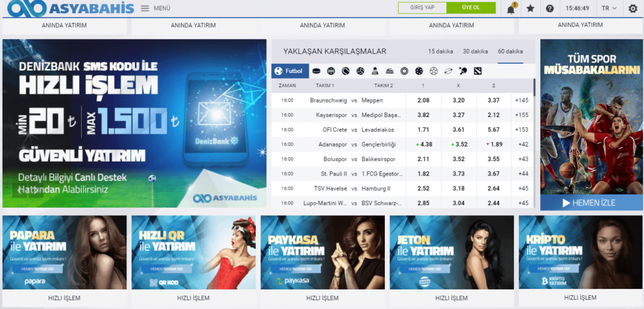Click the 15:46:49 clock in header
Viewport: 644px width, 309px height.
(577, 8)
